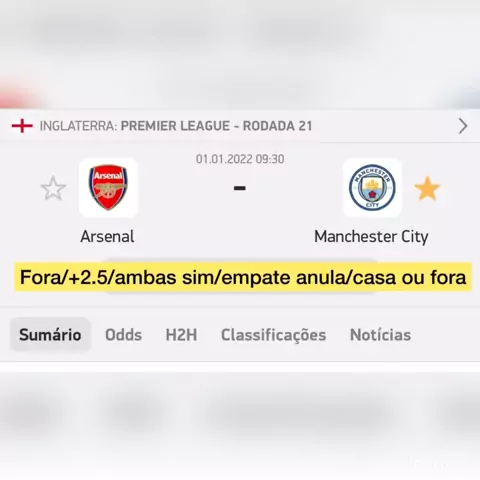480x480 pixels.
Task: Tap the blurred top header area
Action: click(x=240, y=53)
